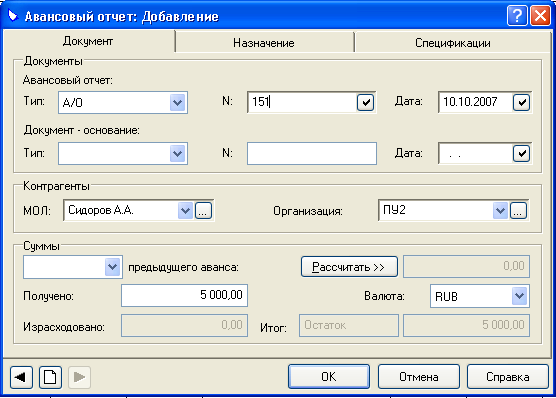Click the Документы group label
This screenshot has width=556, height=398.
[53, 61]
